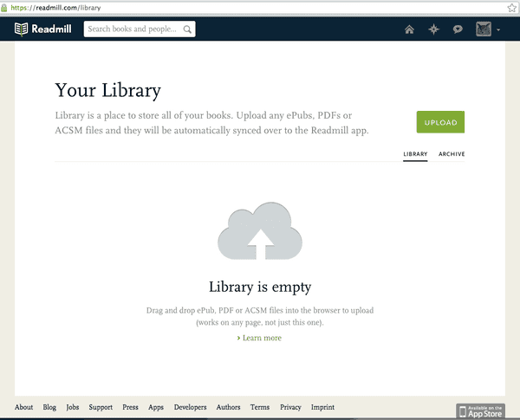
Task: Switch to the ARCHIVE tab
Action: [x=452, y=154]
